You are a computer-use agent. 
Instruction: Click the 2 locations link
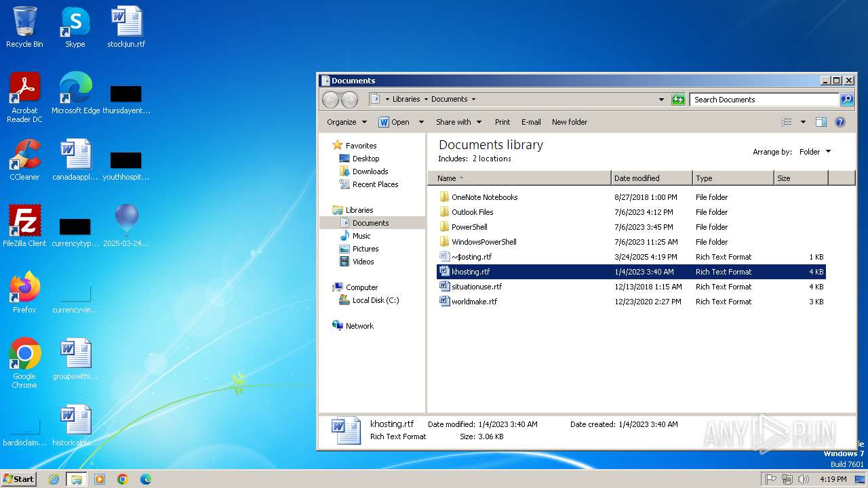(x=492, y=159)
